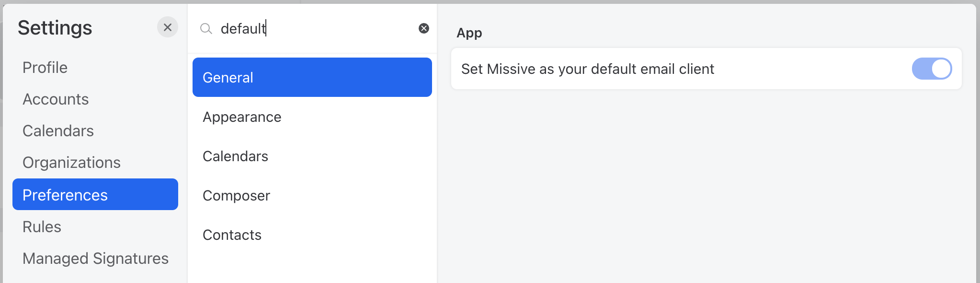Click the Settings heading
980x283 pixels.
click(x=55, y=27)
